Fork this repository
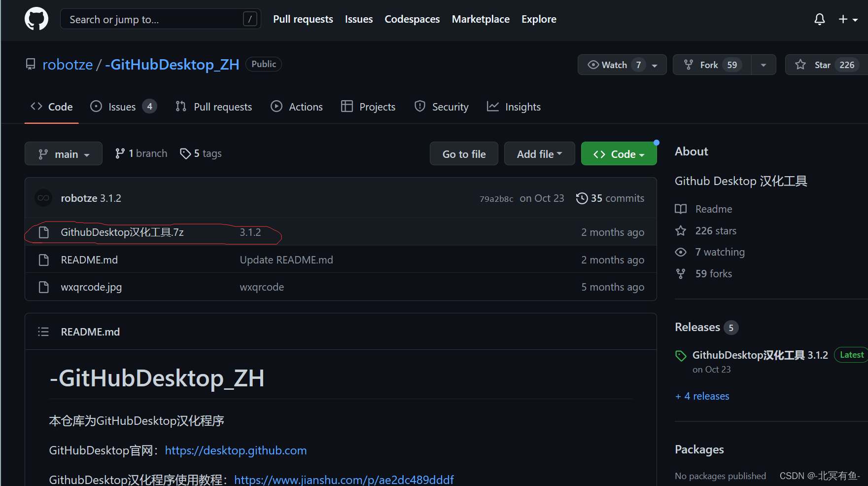Image resolution: width=868 pixels, height=486 pixels. pyautogui.click(x=712, y=65)
